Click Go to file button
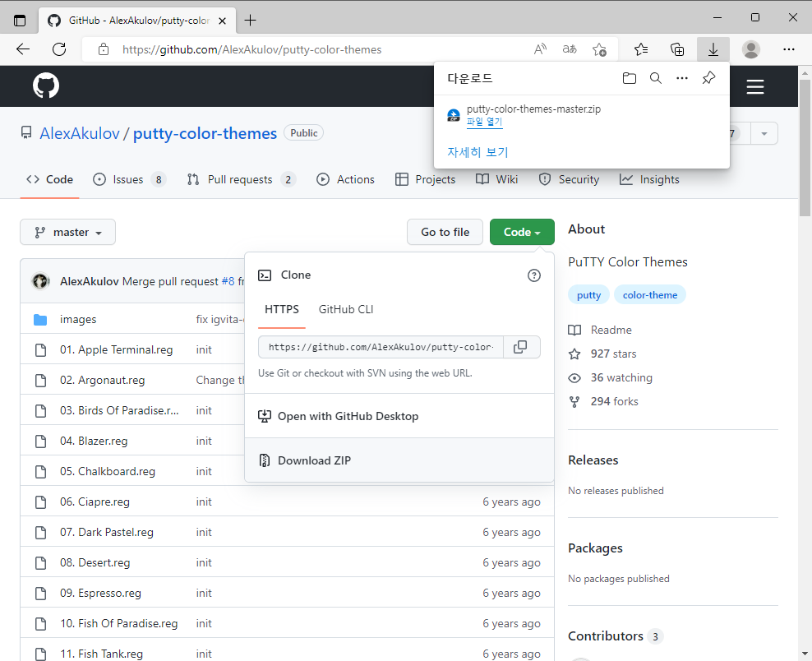This screenshot has width=812, height=661. point(445,232)
